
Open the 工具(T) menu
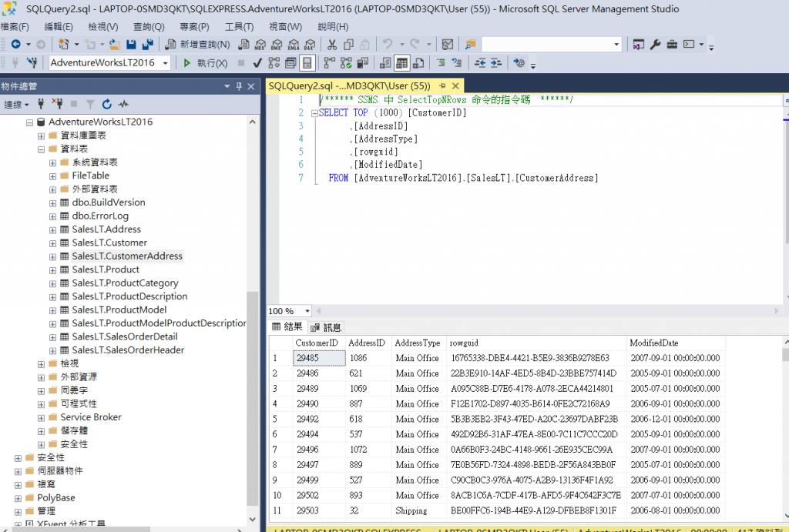(x=239, y=27)
